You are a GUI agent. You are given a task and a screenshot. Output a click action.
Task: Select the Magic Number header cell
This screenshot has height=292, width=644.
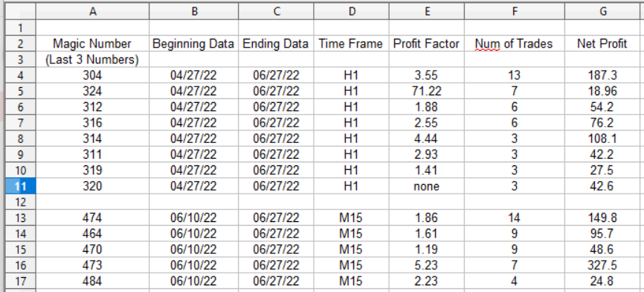click(x=92, y=44)
